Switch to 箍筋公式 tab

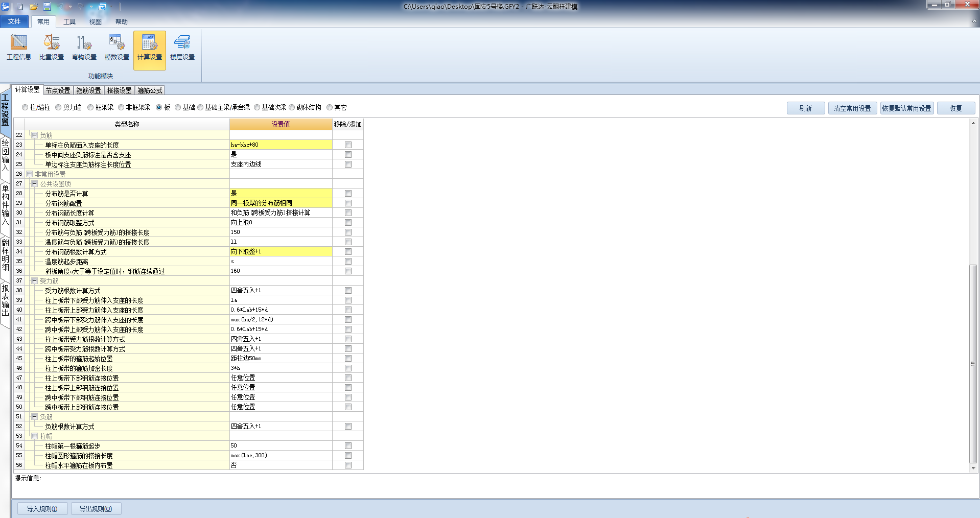pyautogui.click(x=150, y=90)
